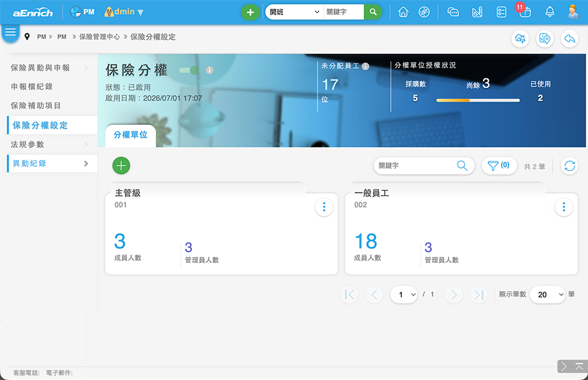Screen dimensions: 588x380
Task: Go to previous page button
Action: (374, 295)
